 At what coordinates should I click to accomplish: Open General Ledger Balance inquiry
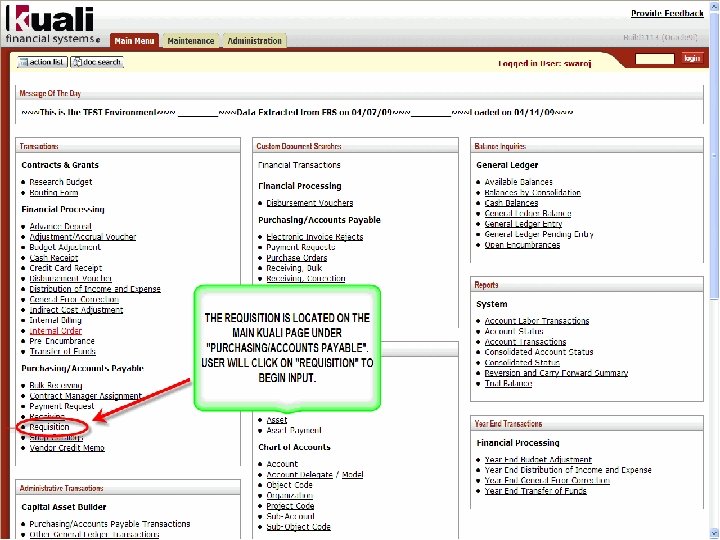528,214
